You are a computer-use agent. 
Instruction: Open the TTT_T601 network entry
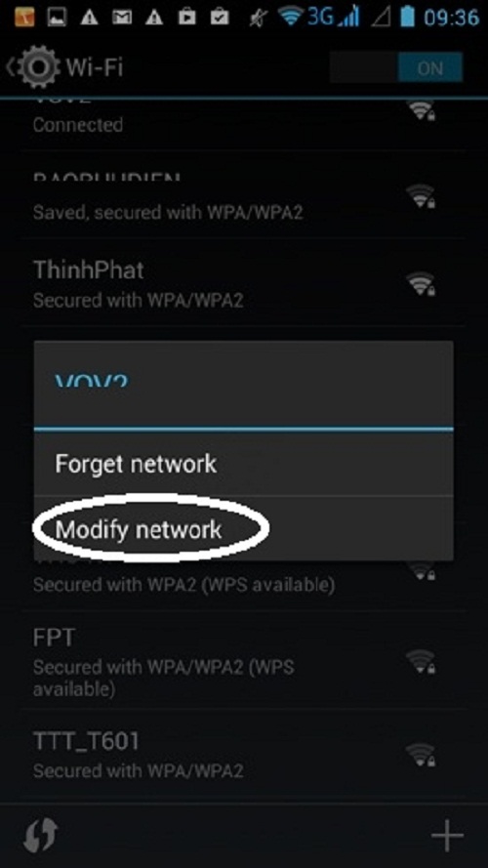coord(243,754)
